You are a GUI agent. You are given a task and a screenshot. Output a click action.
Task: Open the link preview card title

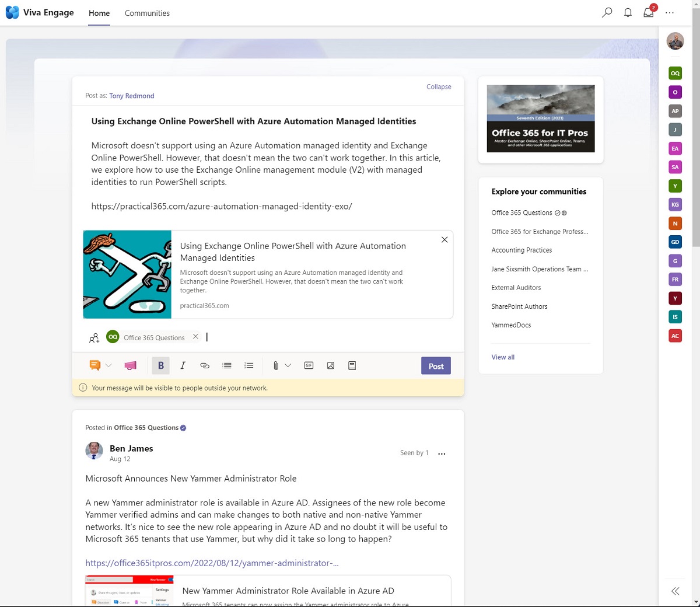point(293,252)
